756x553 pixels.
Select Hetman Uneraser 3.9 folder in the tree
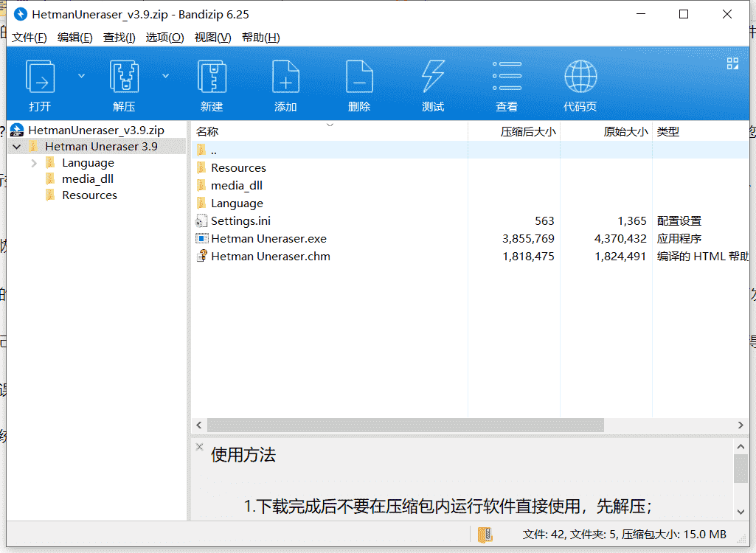click(101, 147)
